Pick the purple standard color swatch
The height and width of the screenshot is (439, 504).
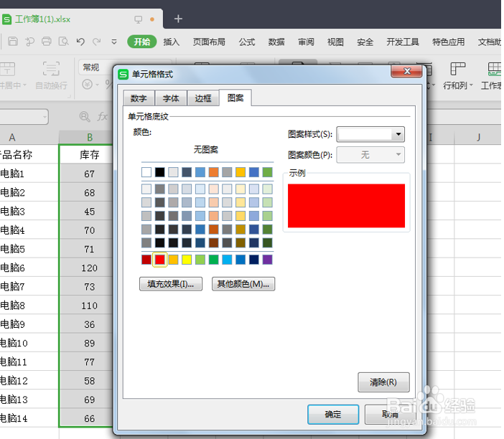pyautogui.click(x=267, y=260)
